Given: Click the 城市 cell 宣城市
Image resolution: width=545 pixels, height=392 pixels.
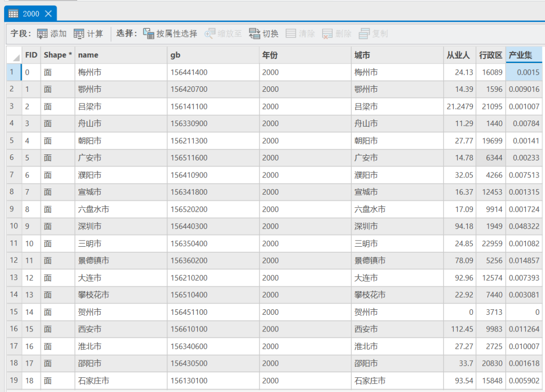Looking at the screenshot, I should coord(397,192).
